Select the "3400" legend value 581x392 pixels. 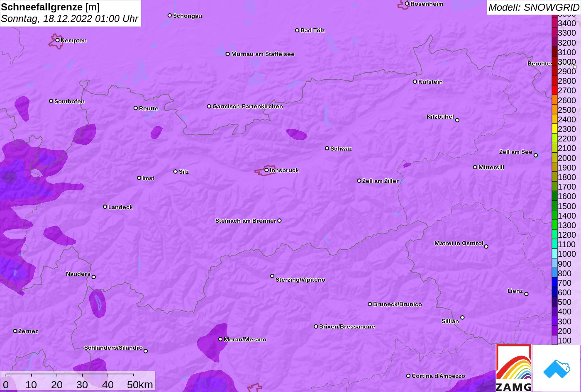(x=567, y=23)
